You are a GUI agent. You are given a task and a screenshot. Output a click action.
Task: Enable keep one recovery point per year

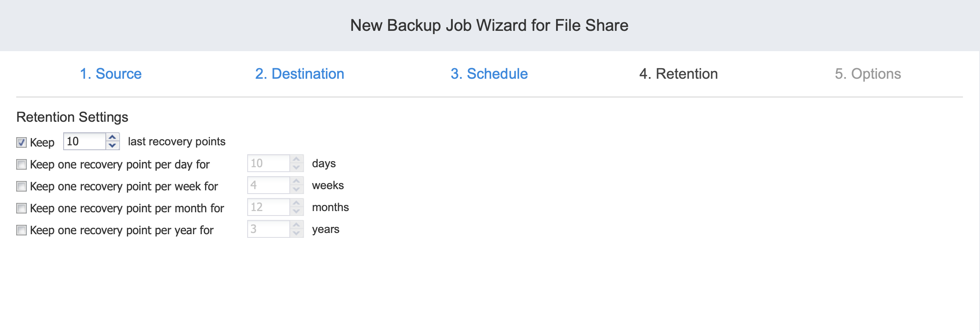pos(21,230)
